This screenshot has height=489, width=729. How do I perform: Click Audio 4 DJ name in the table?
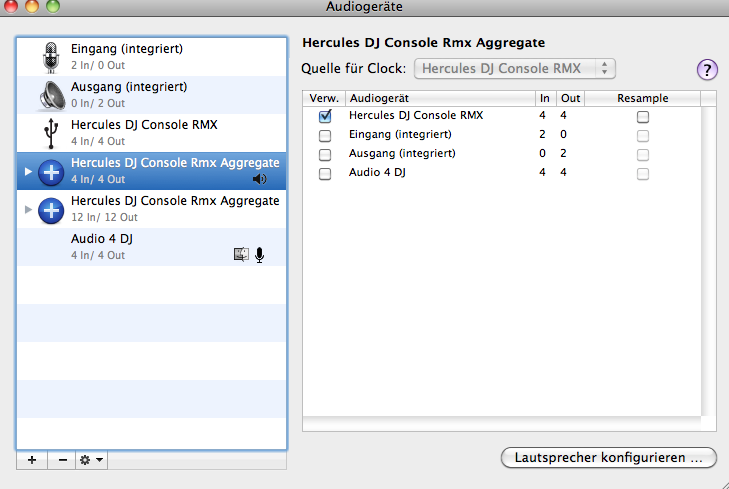[x=377, y=172]
